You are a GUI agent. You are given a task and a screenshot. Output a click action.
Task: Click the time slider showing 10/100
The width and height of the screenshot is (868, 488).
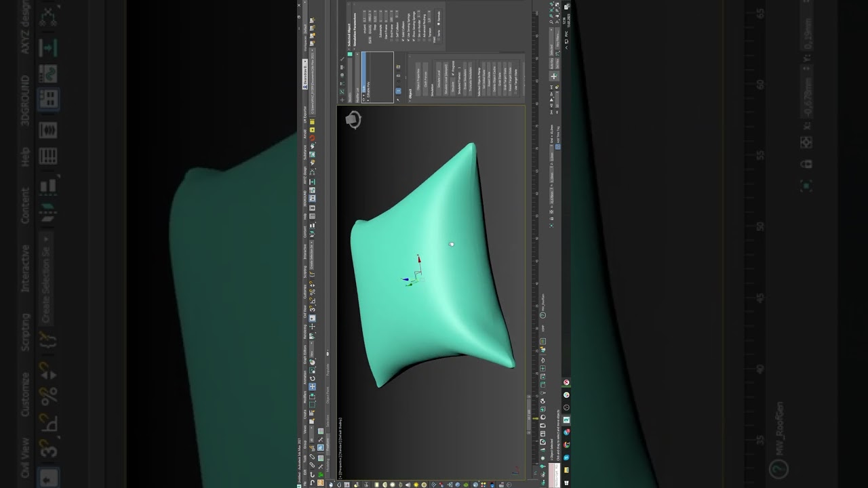click(529, 415)
